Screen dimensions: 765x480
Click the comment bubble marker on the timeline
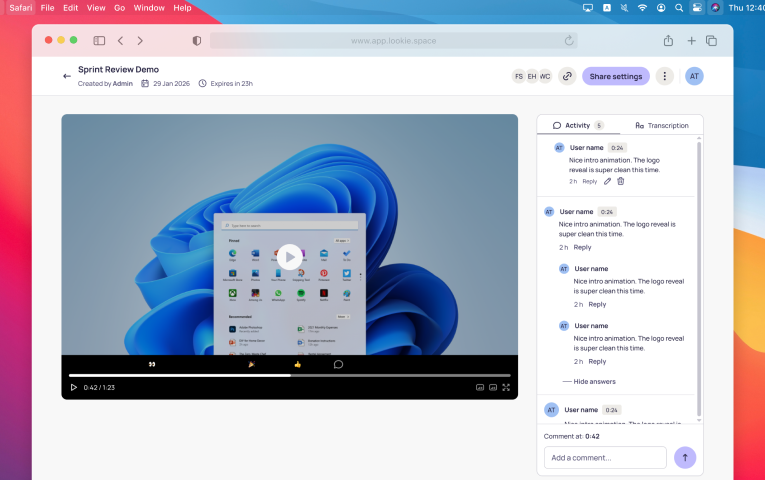338,364
